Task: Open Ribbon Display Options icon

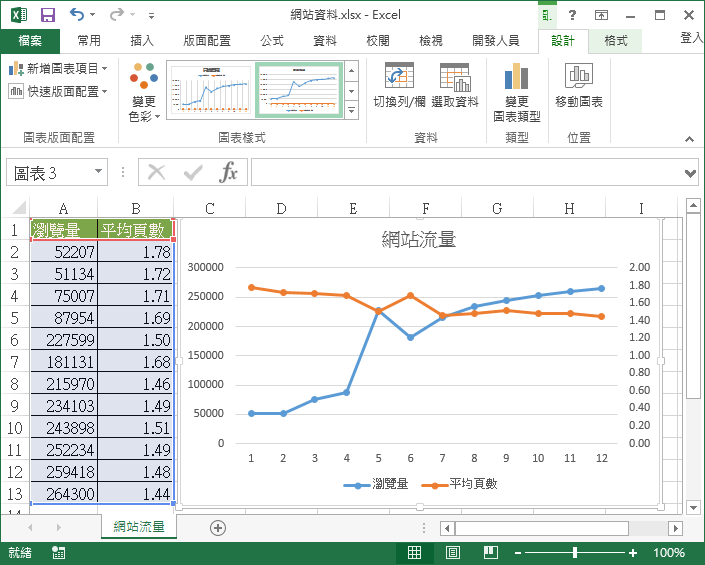Action: pos(601,15)
